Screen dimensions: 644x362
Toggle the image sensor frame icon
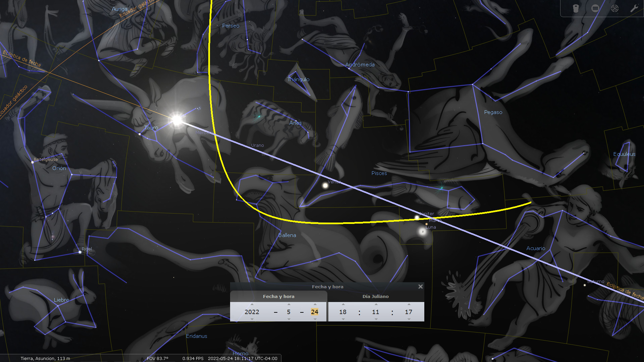[x=595, y=8]
